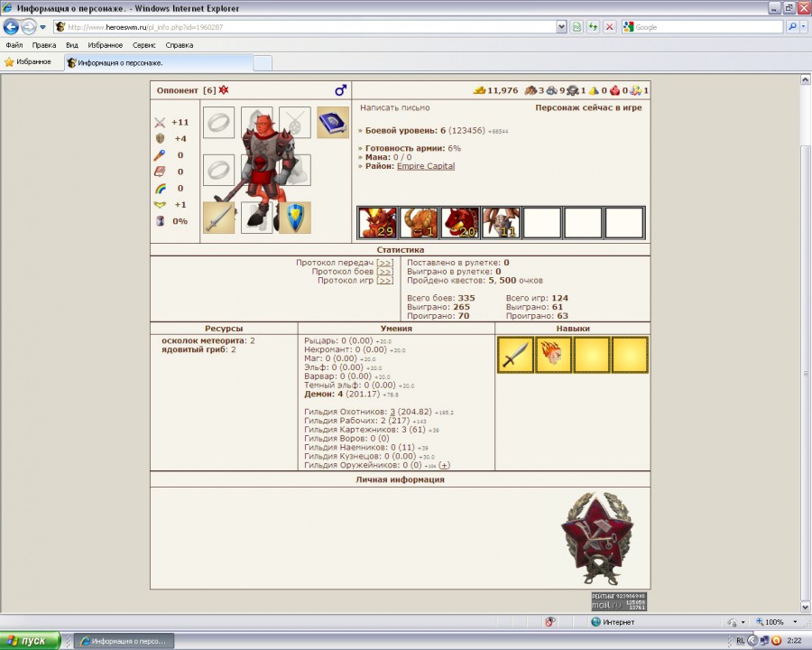This screenshot has width=812, height=650.
Task: Click the sword skill icon under Навыки
Action: [515, 355]
